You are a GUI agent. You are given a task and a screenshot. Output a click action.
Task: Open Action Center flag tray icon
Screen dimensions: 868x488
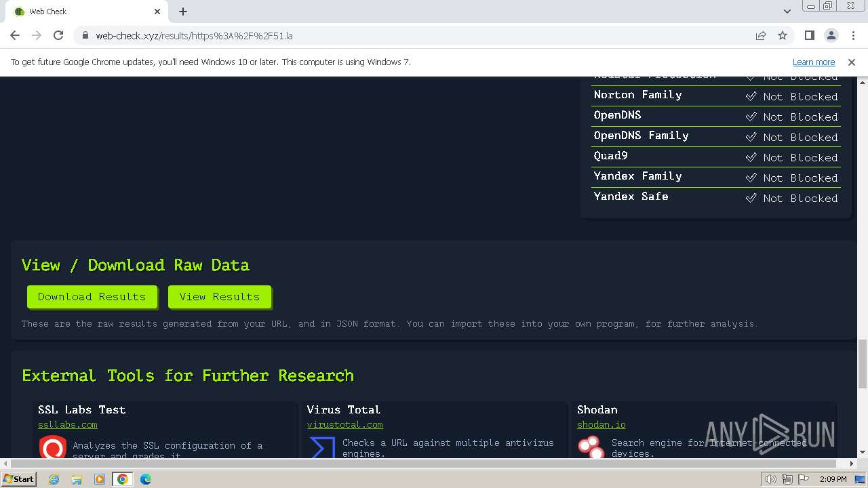click(803, 479)
